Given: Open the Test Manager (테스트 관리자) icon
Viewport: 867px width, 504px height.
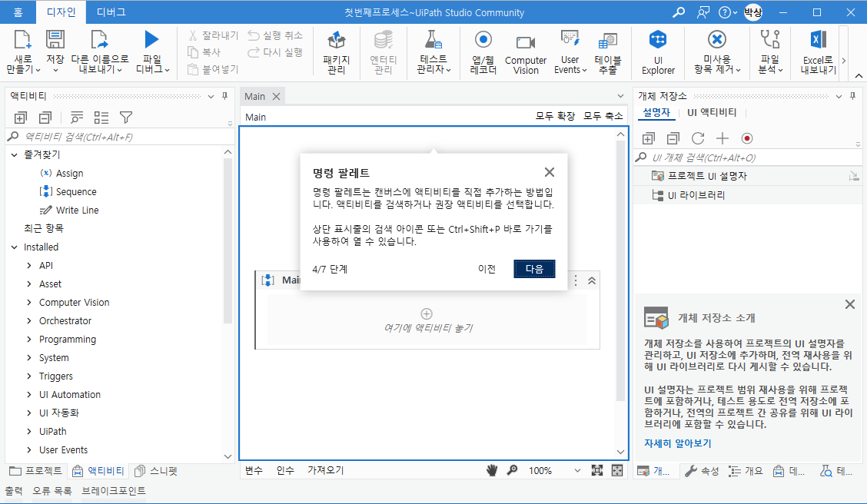Looking at the screenshot, I should [433, 40].
